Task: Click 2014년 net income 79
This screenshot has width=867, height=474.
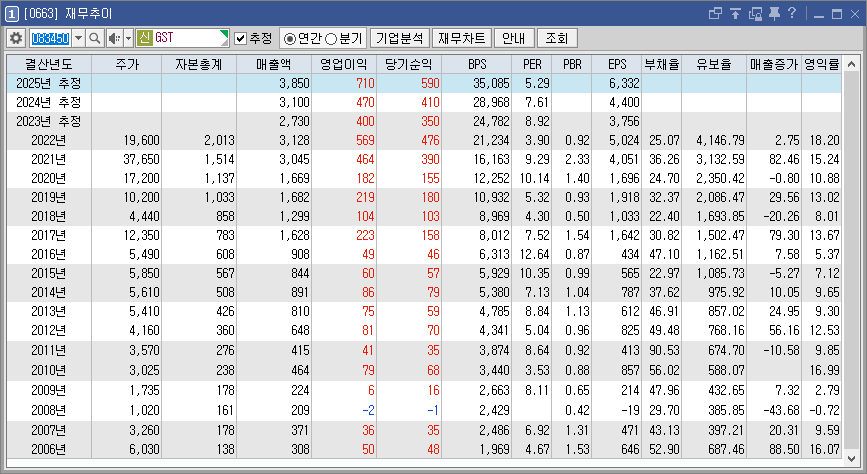Action: pyautogui.click(x=432, y=292)
